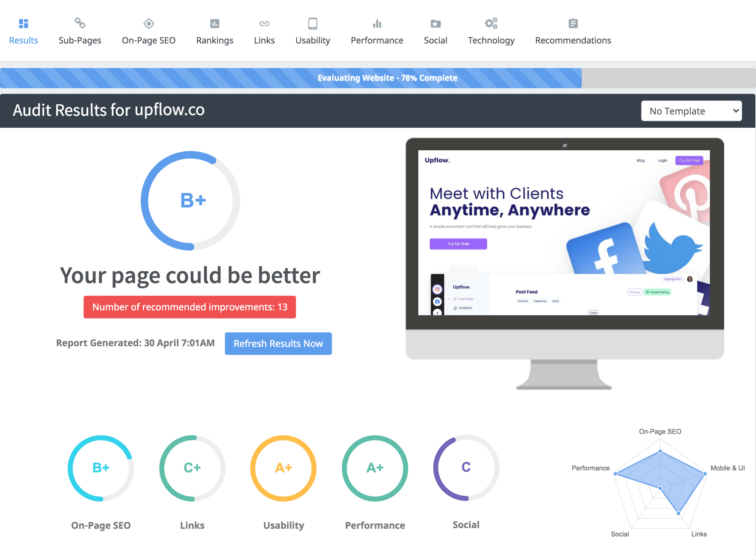Click the Social star-folder icon
This screenshot has width=756, height=556.
pyautogui.click(x=435, y=24)
